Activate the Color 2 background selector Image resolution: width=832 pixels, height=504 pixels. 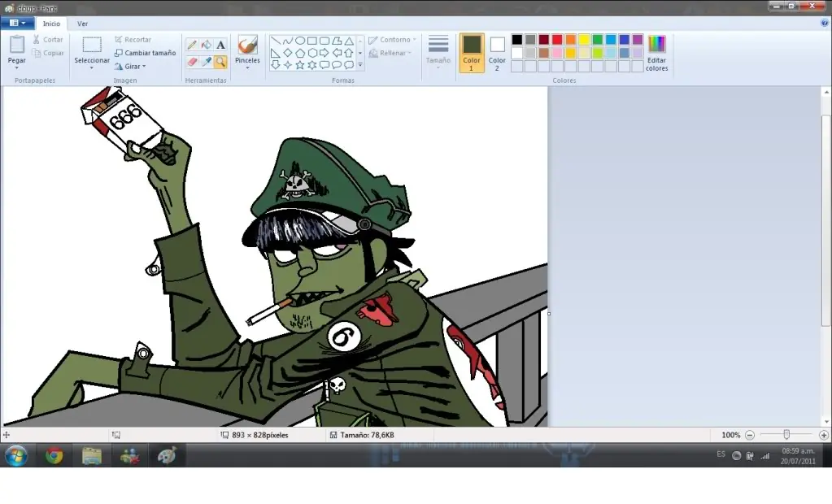coord(497,53)
